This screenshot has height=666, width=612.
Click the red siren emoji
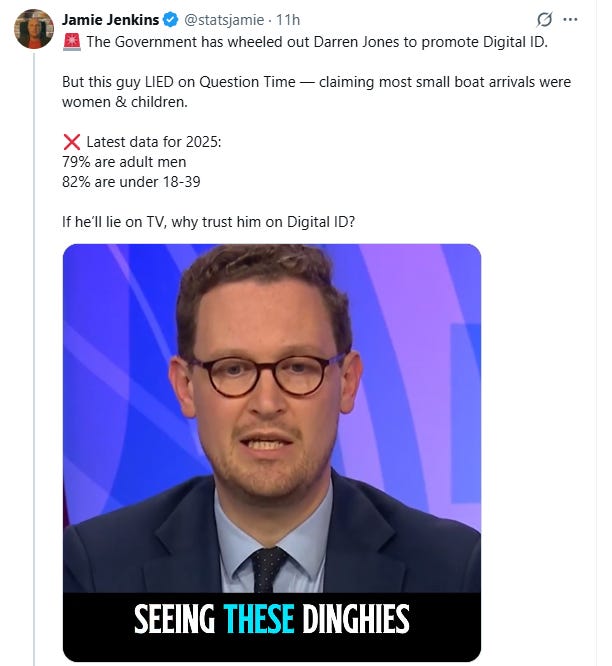72,42
